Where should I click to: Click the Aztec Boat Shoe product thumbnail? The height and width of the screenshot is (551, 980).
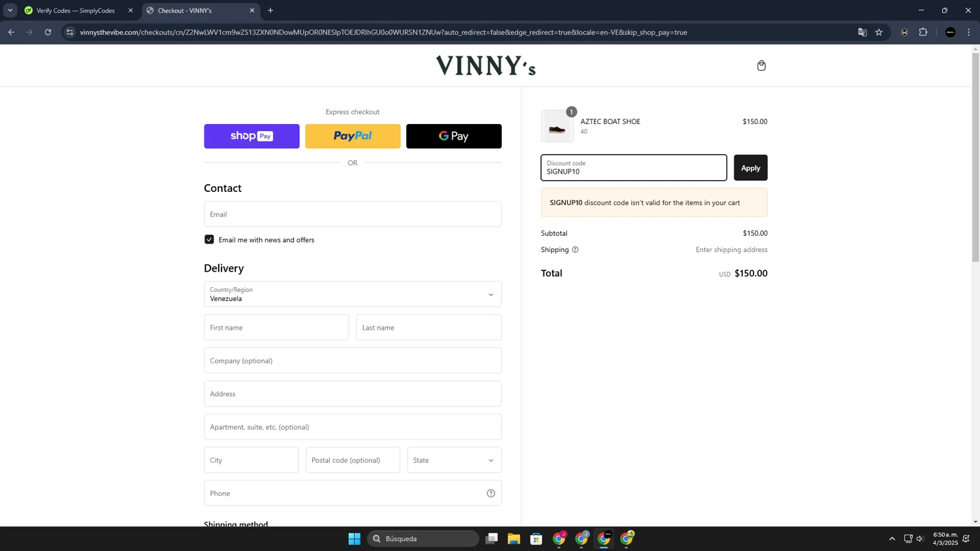557,126
